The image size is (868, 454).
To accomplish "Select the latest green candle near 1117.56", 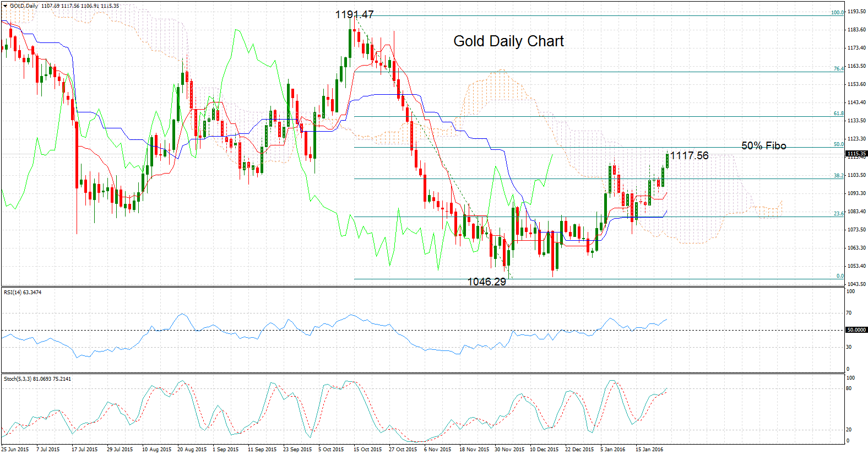I will tap(667, 160).
